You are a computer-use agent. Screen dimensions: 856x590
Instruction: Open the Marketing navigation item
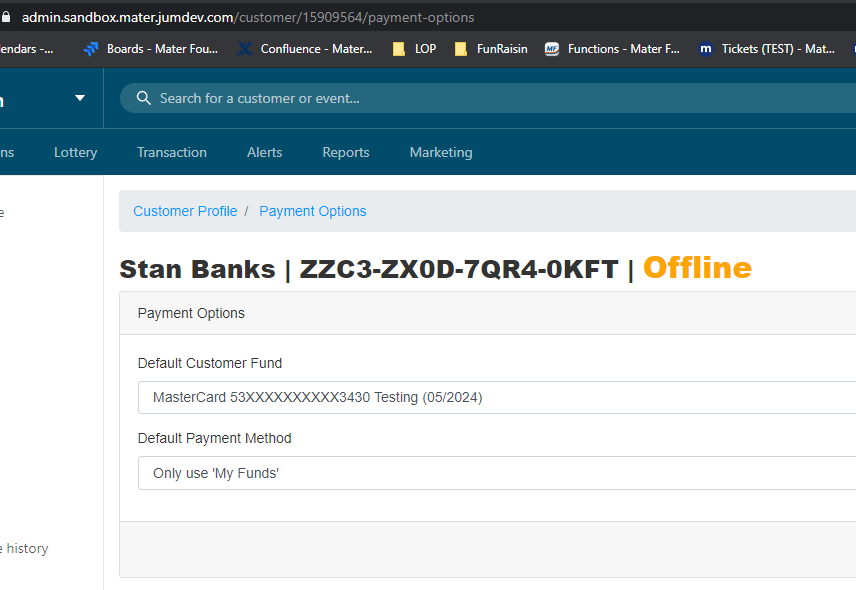point(441,152)
